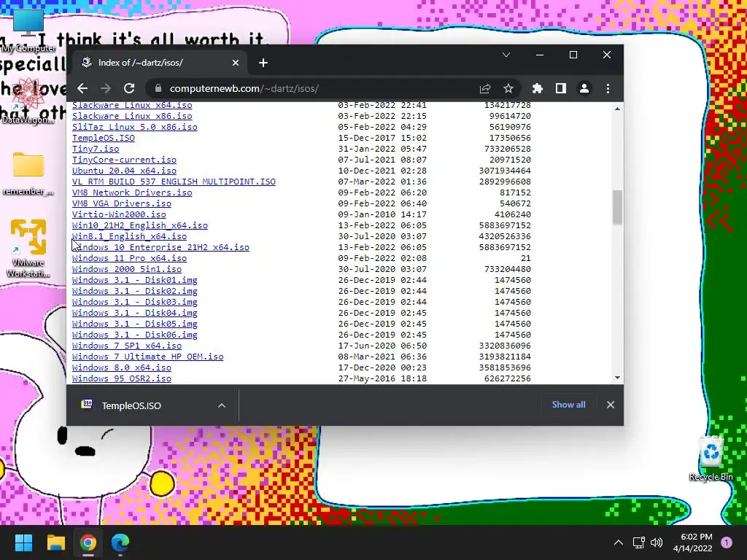This screenshot has width=747, height=560.
Task: Click Windows 11 Pro x64.iso link
Action: click(x=129, y=258)
